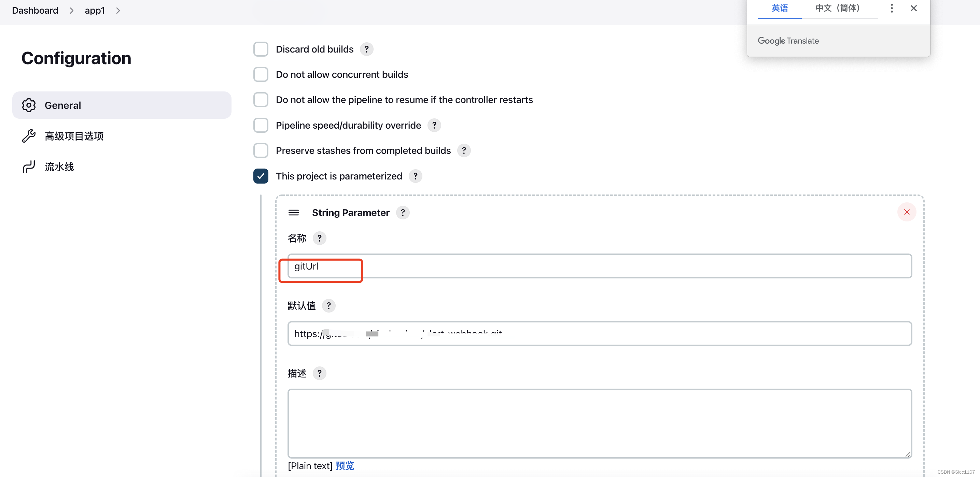Open help icon next to 名称
This screenshot has width=980, height=477.
point(320,238)
